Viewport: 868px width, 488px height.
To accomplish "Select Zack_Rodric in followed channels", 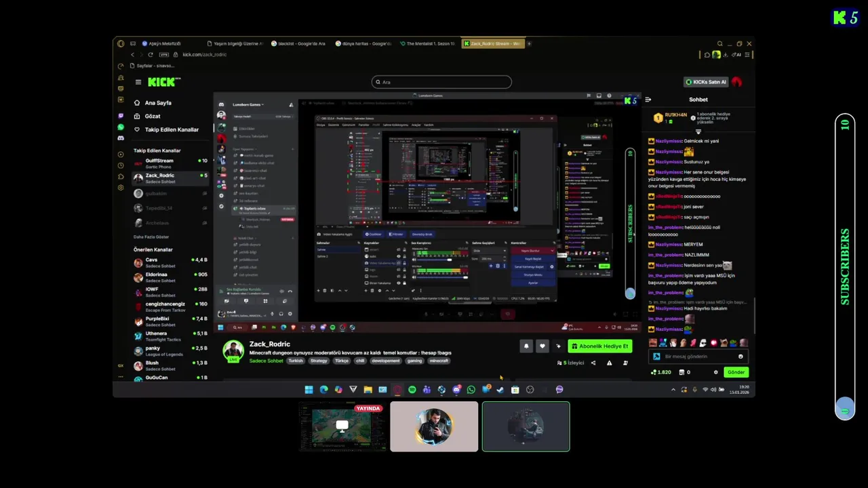I will pyautogui.click(x=171, y=178).
